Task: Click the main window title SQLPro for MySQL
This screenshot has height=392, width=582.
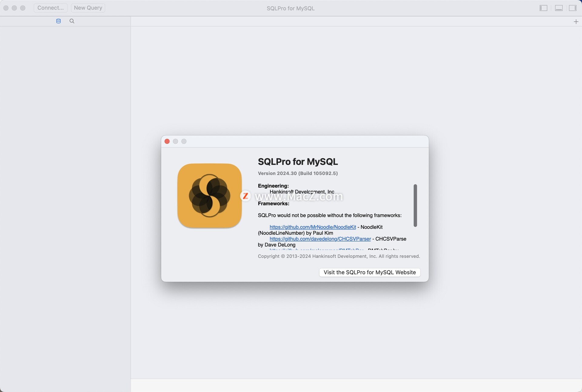Action: click(291, 8)
